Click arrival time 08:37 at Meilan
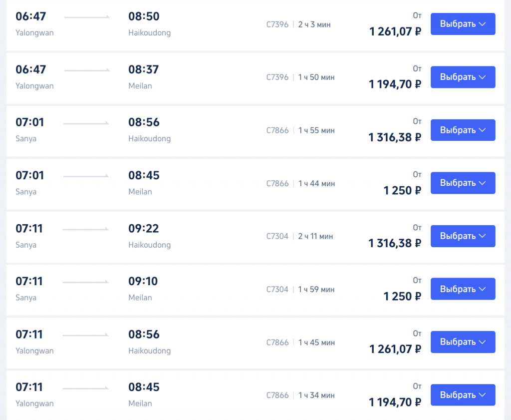 click(x=143, y=69)
